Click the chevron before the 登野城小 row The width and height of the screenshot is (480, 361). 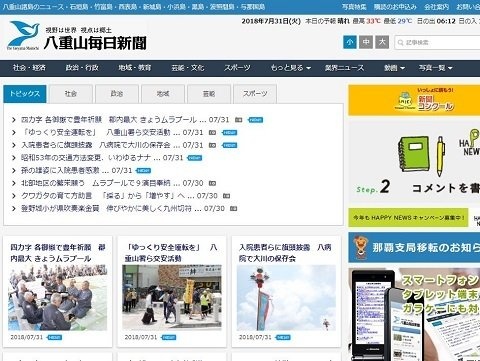(x=14, y=209)
